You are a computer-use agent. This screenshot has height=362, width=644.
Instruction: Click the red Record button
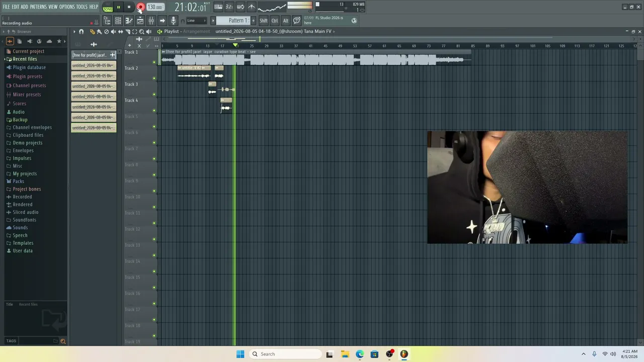tap(140, 7)
